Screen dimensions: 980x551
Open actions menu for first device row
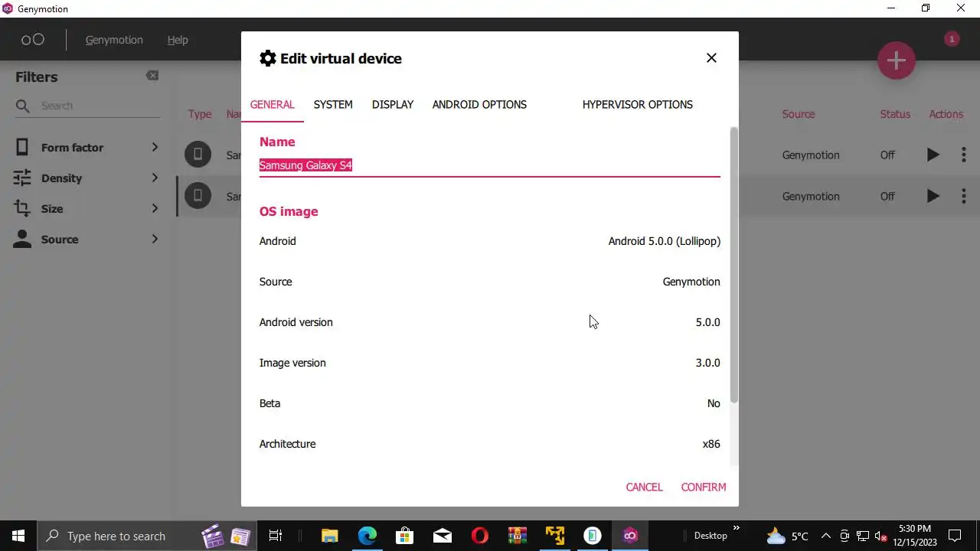coord(963,155)
